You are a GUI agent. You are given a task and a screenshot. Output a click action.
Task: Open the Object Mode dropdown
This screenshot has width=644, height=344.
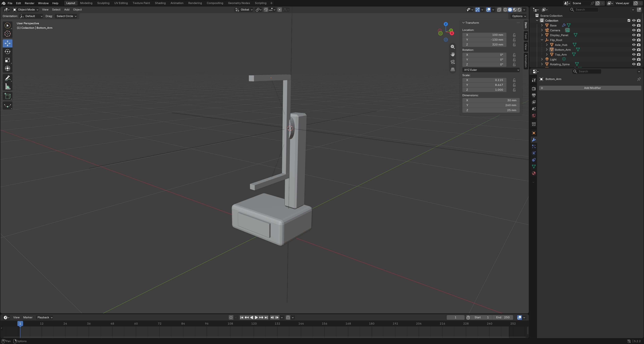[x=25, y=10]
